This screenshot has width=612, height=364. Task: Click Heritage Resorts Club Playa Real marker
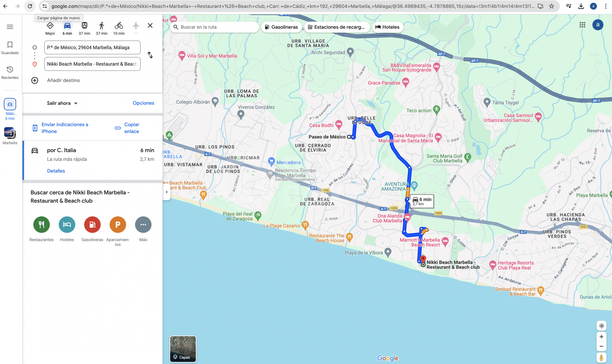[493, 264]
